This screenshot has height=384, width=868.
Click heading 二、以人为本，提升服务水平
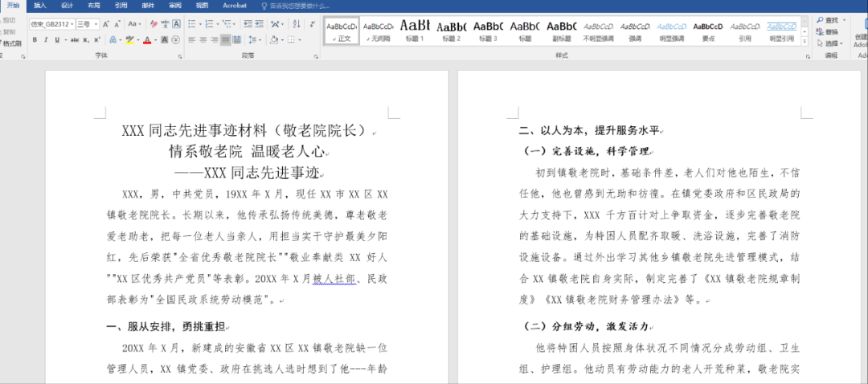(590, 131)
